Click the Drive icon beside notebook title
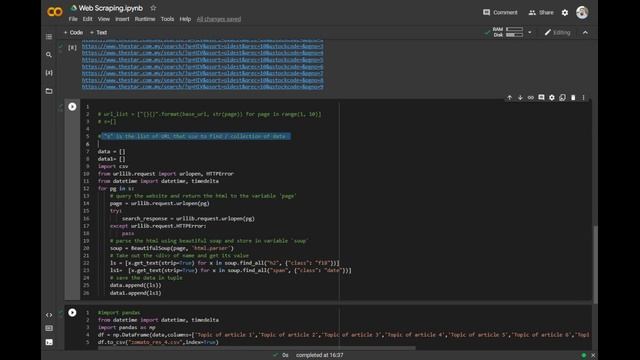640x360 pixels. click(73, 8)
